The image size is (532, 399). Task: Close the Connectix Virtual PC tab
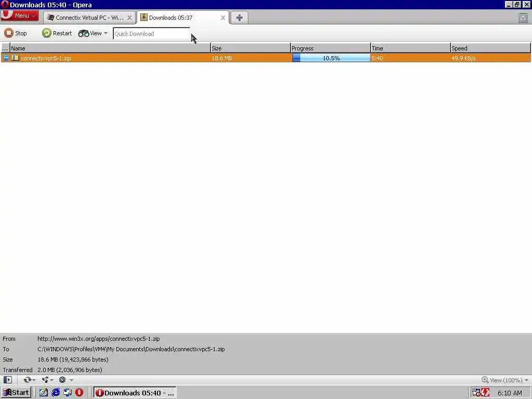pos(129,18)
